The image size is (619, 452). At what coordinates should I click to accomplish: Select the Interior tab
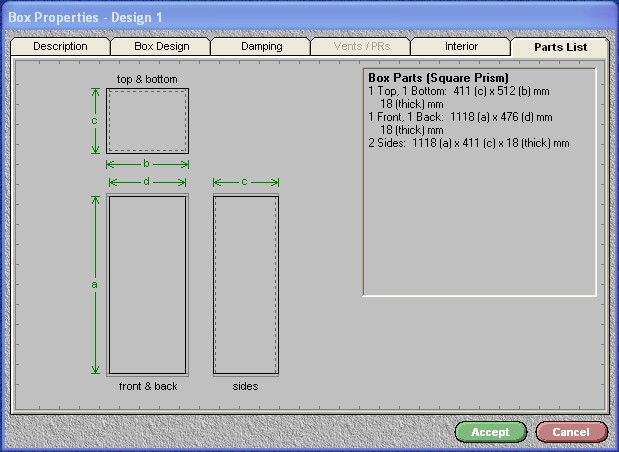pos(460,47)
